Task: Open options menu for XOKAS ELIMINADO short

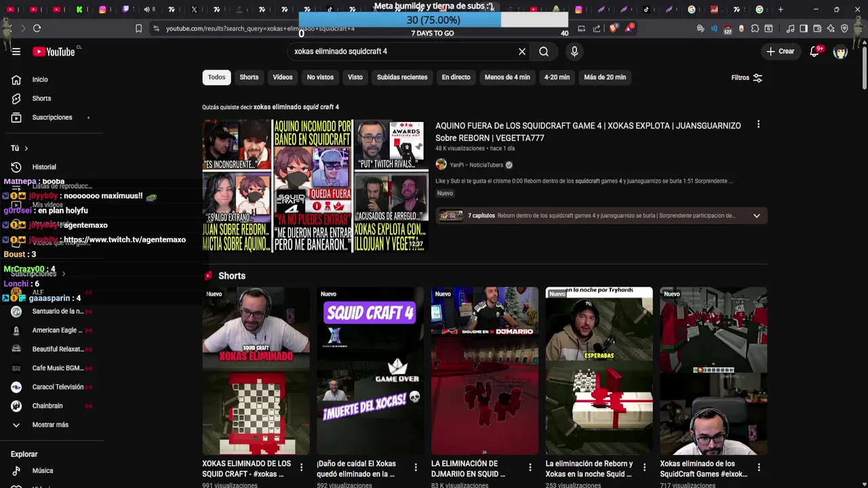Action: [301, 468]
